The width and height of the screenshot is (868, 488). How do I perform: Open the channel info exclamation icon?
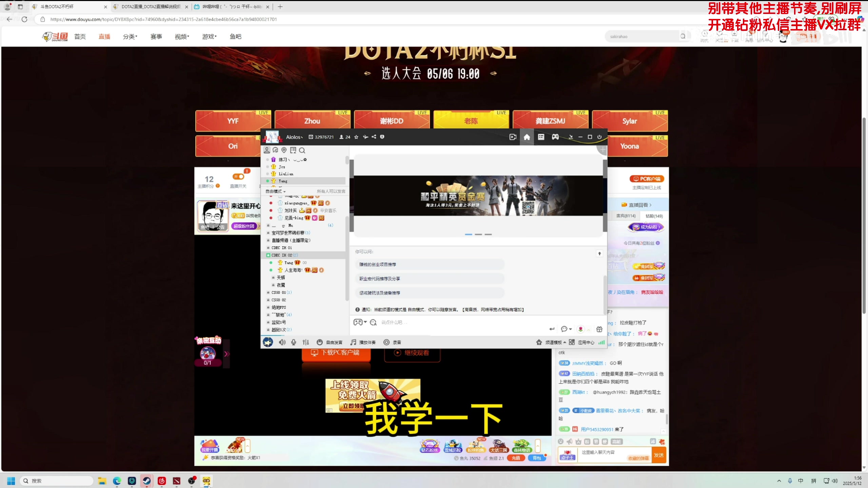[382, 137]
